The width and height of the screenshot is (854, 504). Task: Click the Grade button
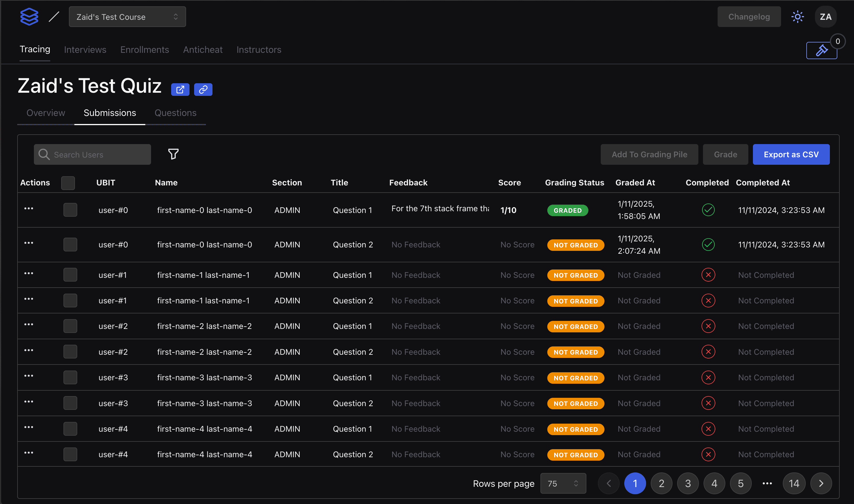(x=726, y=155)
